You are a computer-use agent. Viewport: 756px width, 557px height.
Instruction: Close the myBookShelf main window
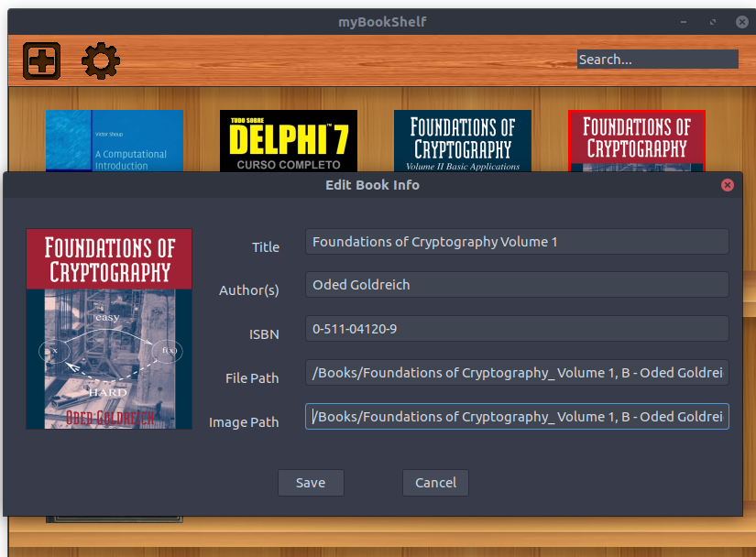pyautogui.click(x=740, y=22)
